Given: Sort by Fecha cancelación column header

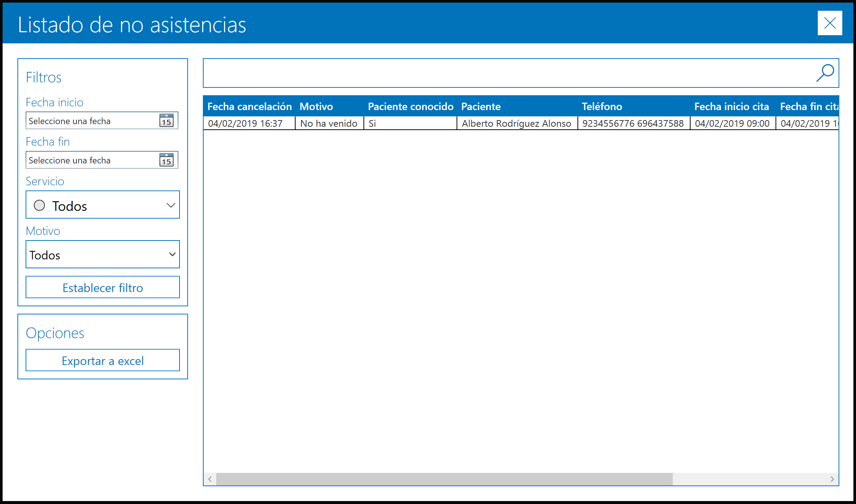Looking at the screenshot, I should 249,107.
